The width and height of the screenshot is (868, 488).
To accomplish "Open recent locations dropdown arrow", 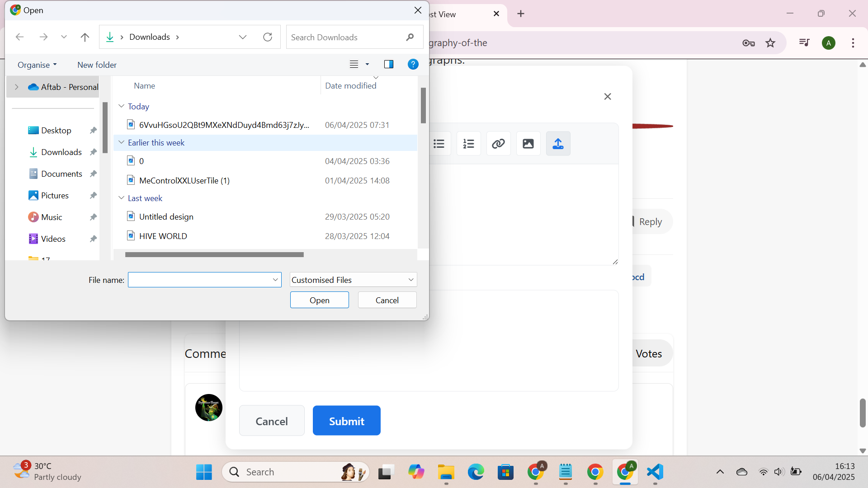I will pos(64,37).
